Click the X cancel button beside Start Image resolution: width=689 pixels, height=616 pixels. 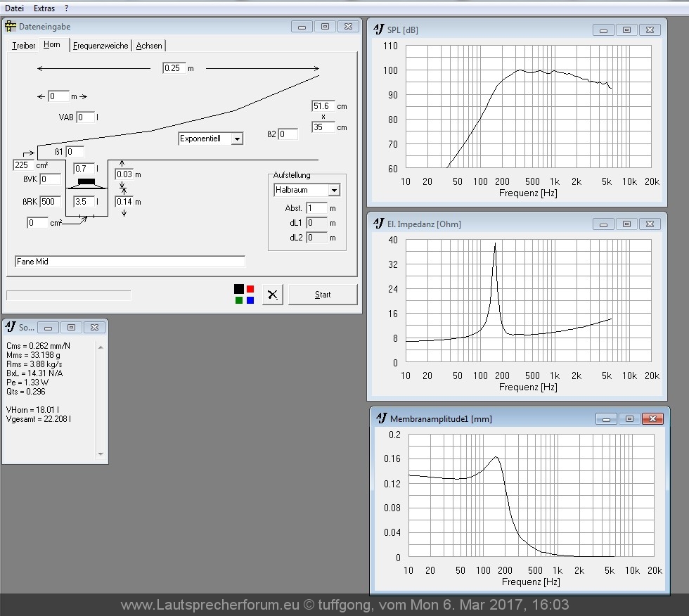pos(273,295)
